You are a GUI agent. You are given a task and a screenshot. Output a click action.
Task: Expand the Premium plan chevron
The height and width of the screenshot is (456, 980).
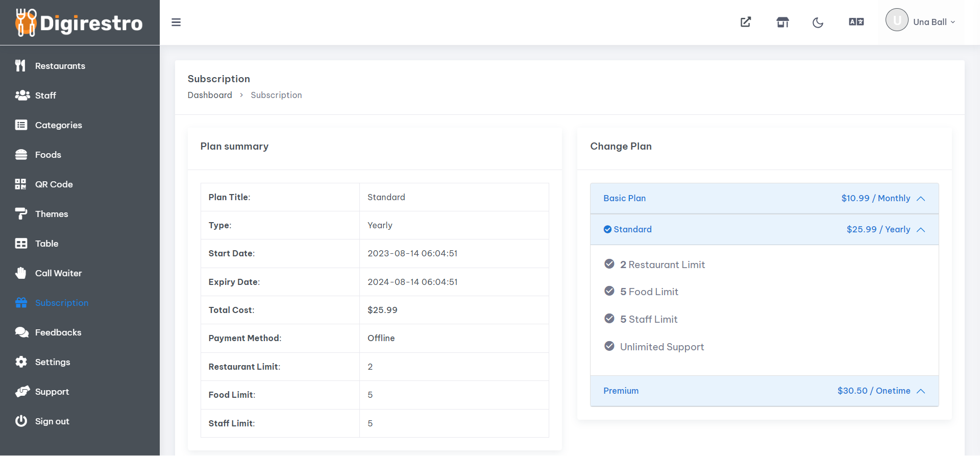coord(921,391)
